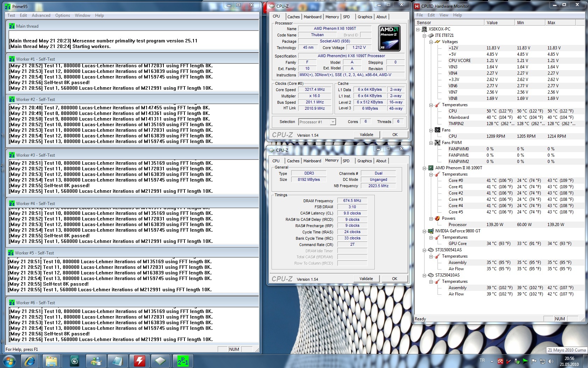Screen dimensions: 588x368
Task: Click the TR language indicator in the tray
Action: pos(482,360)
